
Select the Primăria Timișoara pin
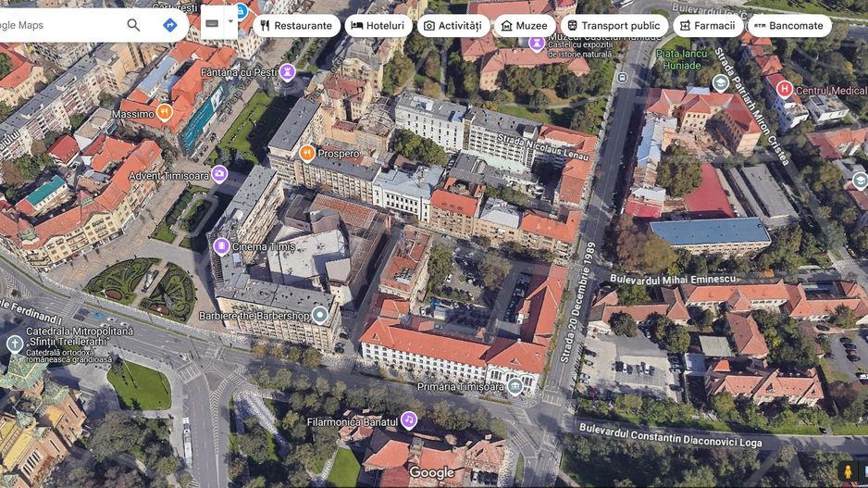pos(515,386)
